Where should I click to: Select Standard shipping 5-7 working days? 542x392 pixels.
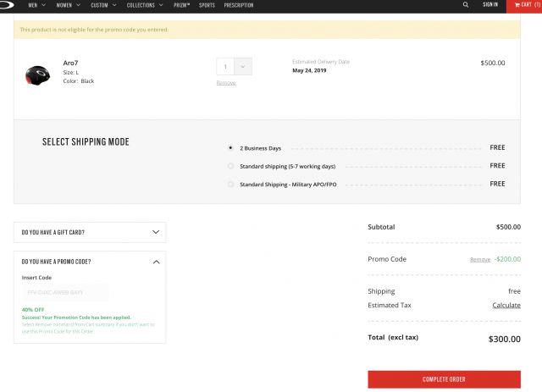click(230, 166)
